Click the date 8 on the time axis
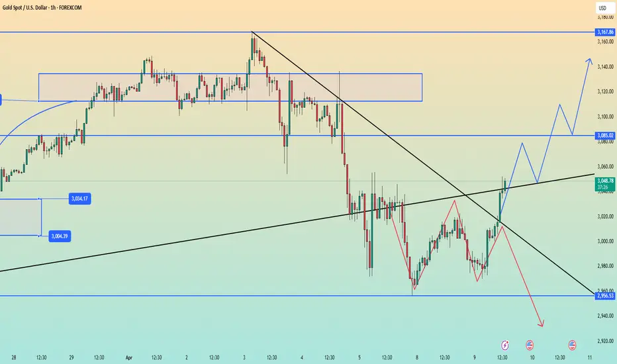The image size is (617, 364). point(416,357)
